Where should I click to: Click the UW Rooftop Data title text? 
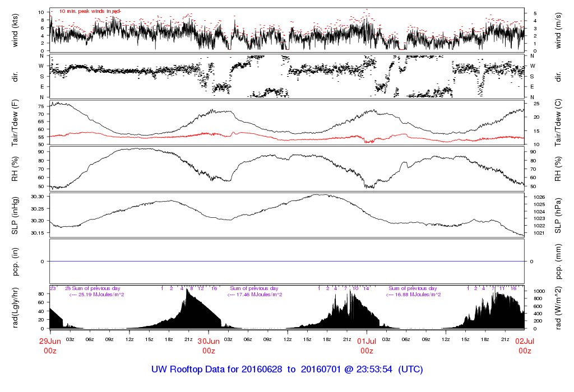coord(287,370)
